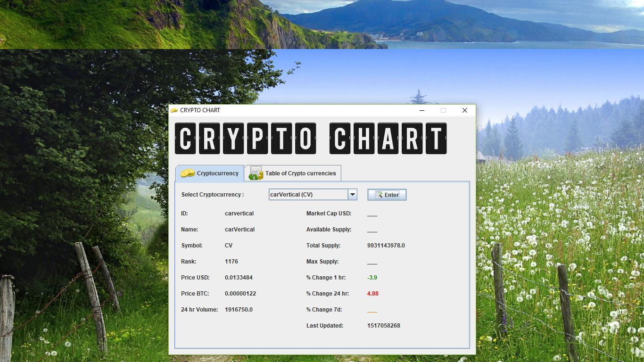Click the coins icon on the Cryptocurrency tab
The image size is (644, 362).
[187, 173]
